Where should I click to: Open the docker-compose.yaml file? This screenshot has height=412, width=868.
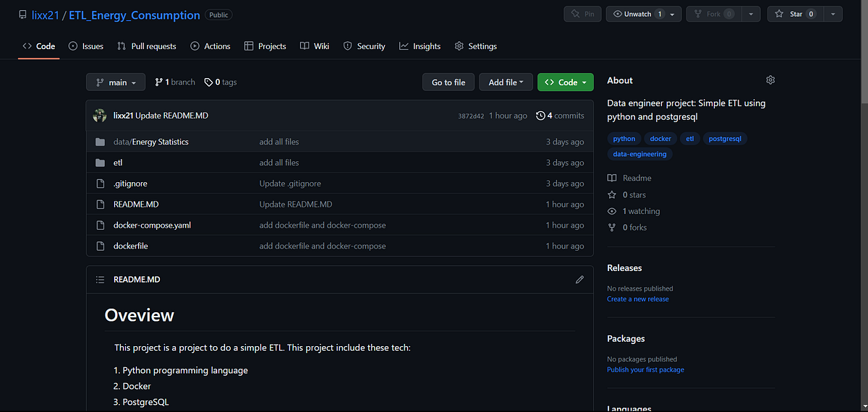(152, 226)
